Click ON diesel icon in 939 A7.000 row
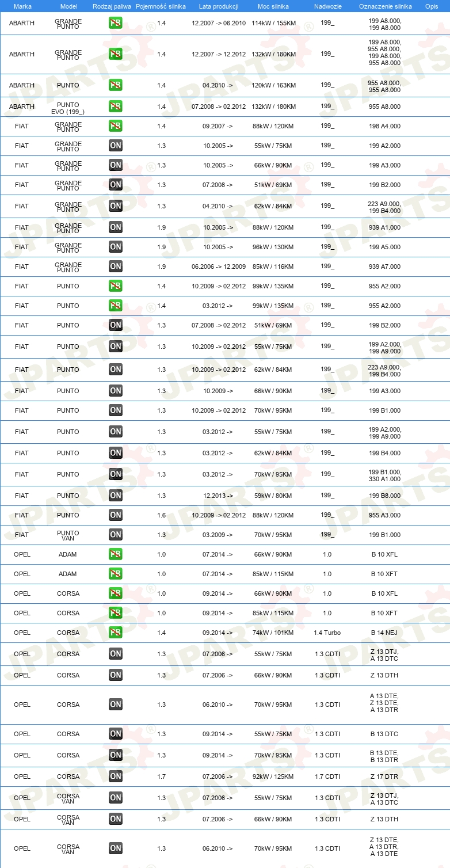The width and height of the screenshot is (450, 868). coord(116,267)
